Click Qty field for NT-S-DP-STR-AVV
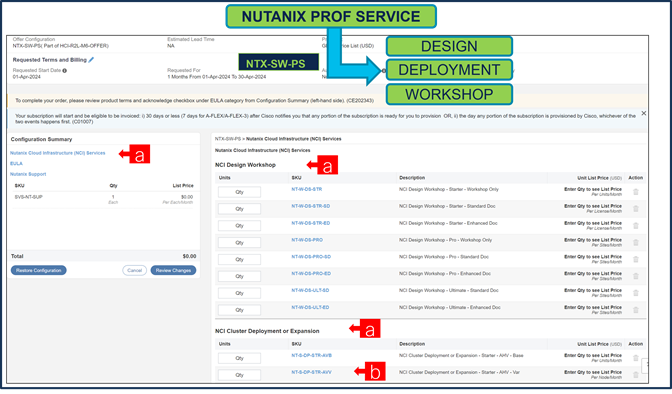The height and width of the screenshot is (394, 672). 239,375
